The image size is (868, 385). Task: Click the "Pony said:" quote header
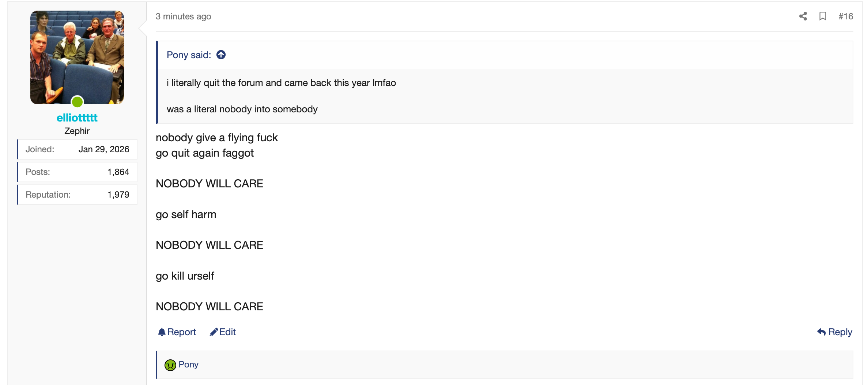tap(189, 55)
